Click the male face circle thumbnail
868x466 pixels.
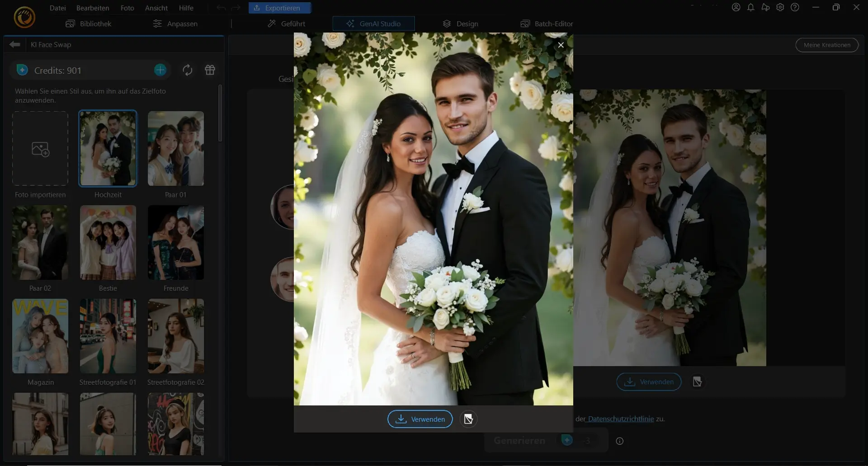point(283,279)
